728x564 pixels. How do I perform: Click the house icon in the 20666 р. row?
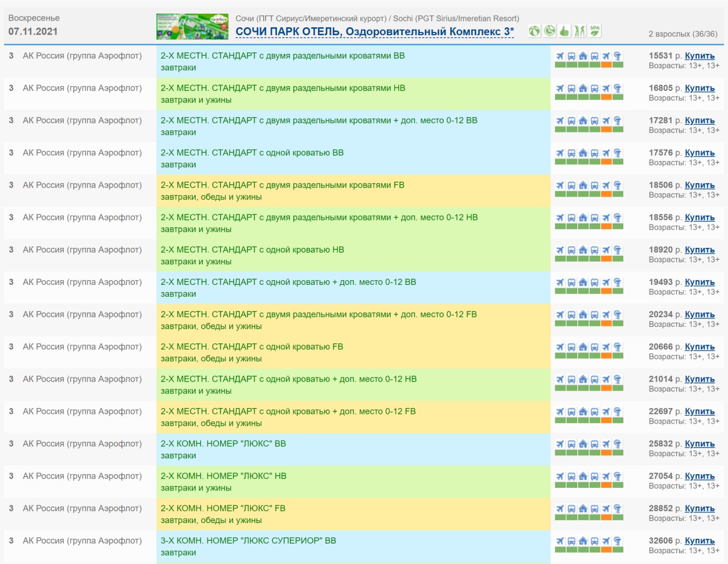583,348
